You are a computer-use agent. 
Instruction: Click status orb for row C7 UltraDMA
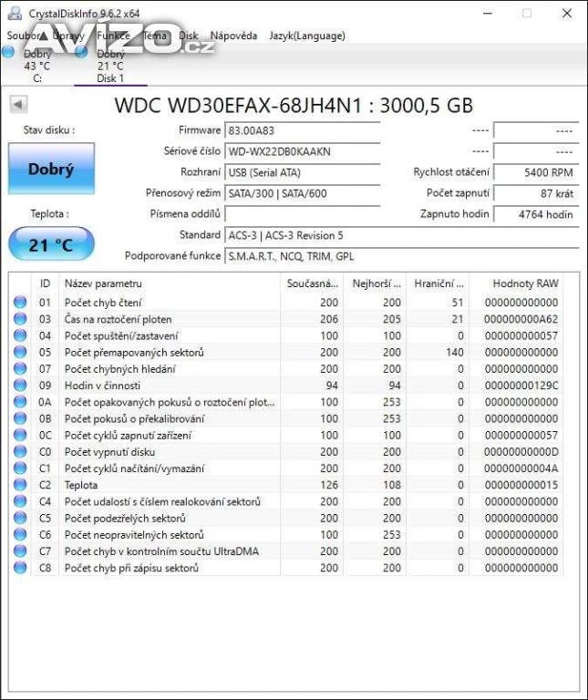click(20, 551)
